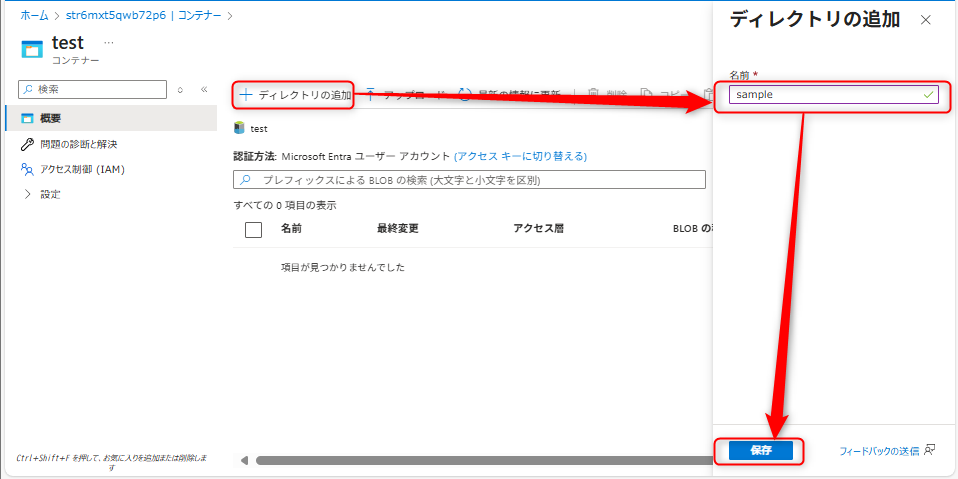Image resolution: width=958 pixels, height=479 pixels.
Task: Click the test container icon in breadcrumb path
Action: [239, 129]
